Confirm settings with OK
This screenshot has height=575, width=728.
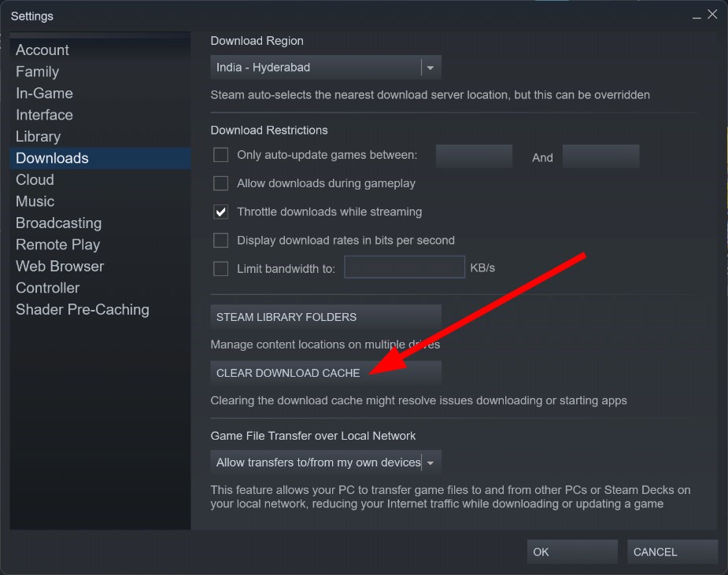click(x=572, y=552)
